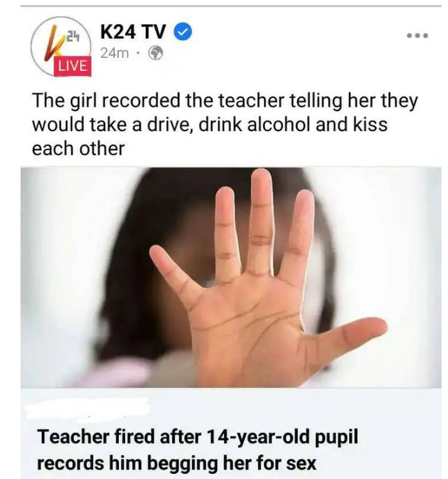
Task: Click the globe public audience icon
Action: (156, 53)
